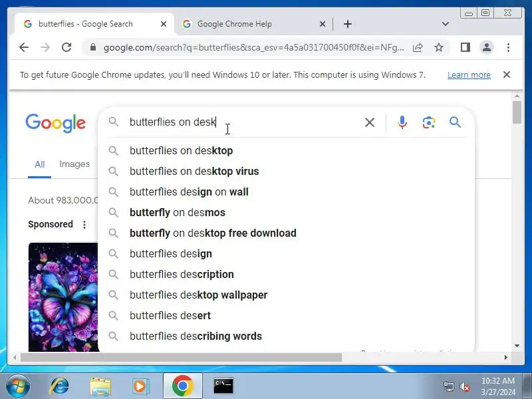Screen dimensions: 532x399
Task: Open the Command Prompt taskbar icon
Action: pyautogui.click(x=223, y=386)
